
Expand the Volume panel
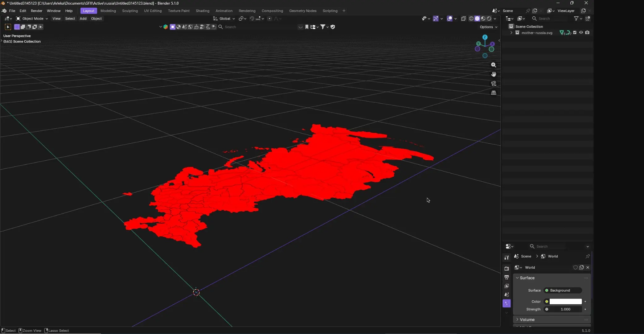tap(527, 319)
